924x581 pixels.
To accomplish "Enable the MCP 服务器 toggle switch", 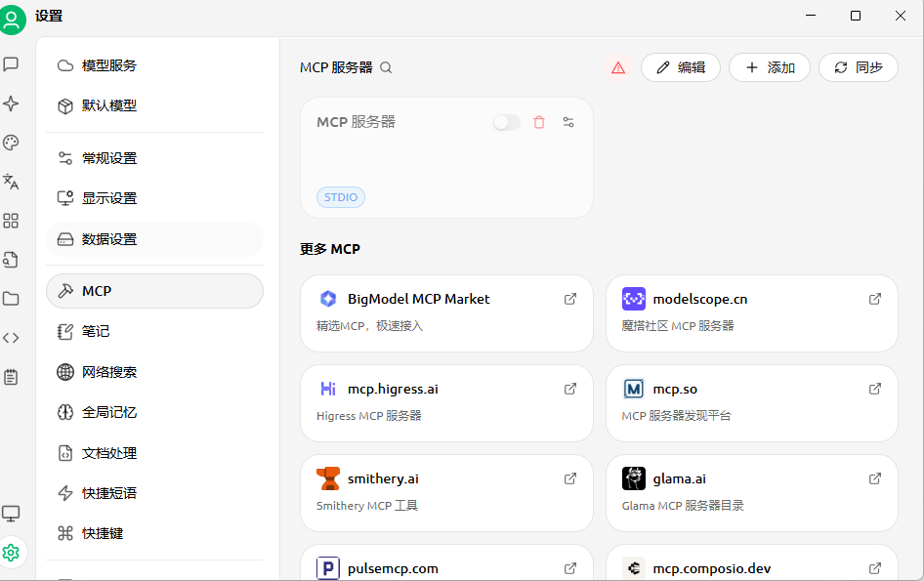I will [x=507, y=122].
